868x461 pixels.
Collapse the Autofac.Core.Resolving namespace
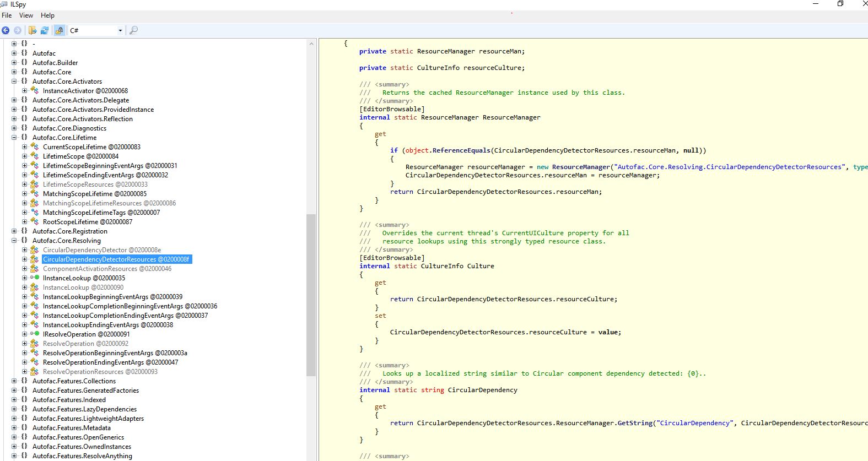pyautogui.click(x=14, y=241)
